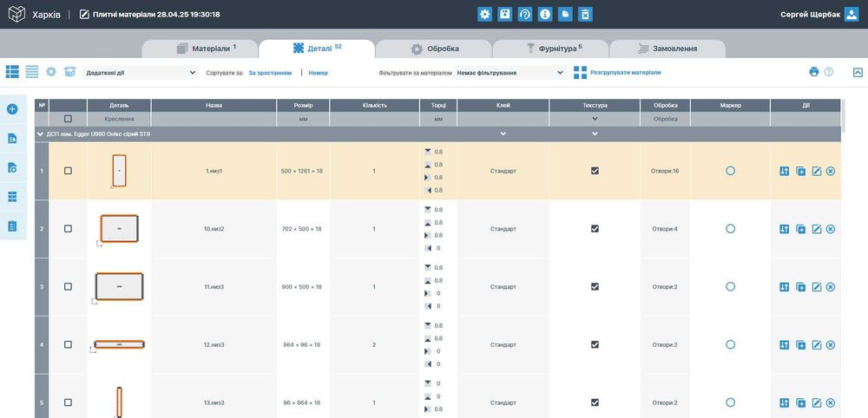
Task: Click the new document icon in header
Action: pos(565,15)
